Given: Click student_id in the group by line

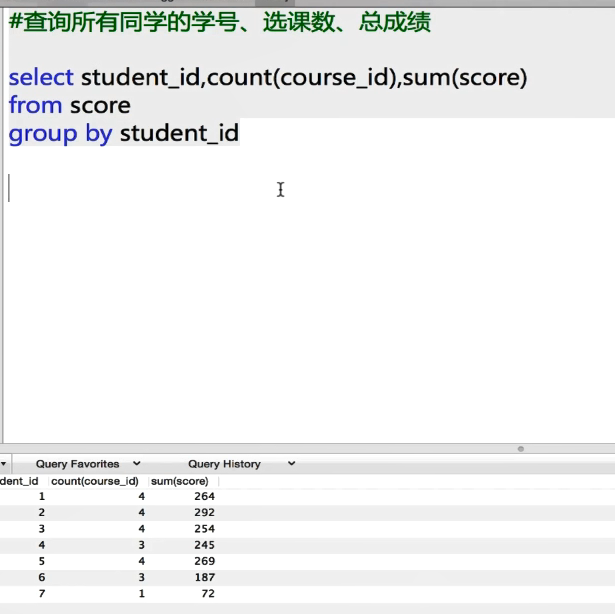Looking at the screenshot, I should coord(179,133).
